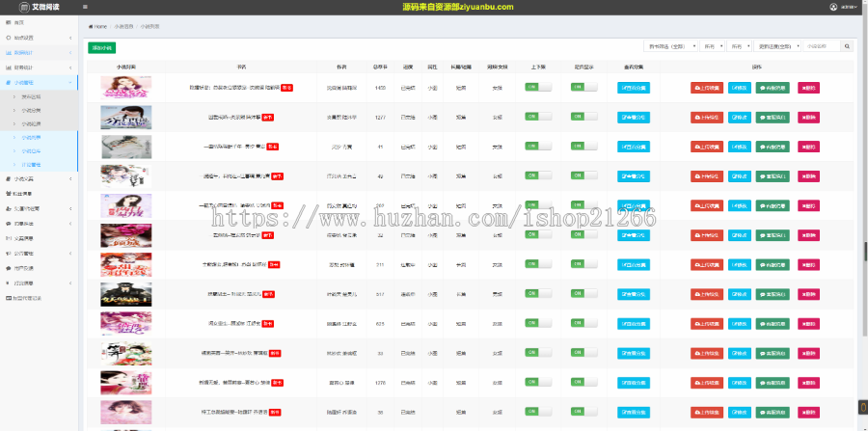This screenshot has height=431, width=868.
Task: Expand the 数据统计 sidebar chevron
Action: pyautogui.click(x=70, y=53)
